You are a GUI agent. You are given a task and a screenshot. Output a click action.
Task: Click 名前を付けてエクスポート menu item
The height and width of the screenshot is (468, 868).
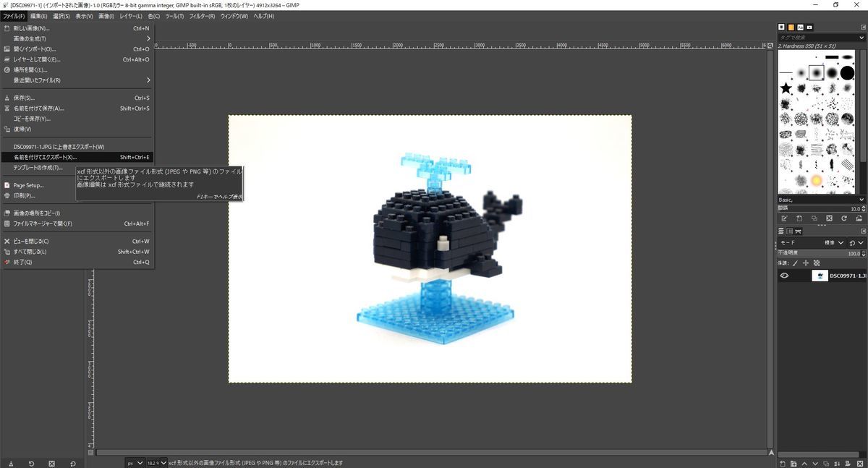click(x=77, y=157)
